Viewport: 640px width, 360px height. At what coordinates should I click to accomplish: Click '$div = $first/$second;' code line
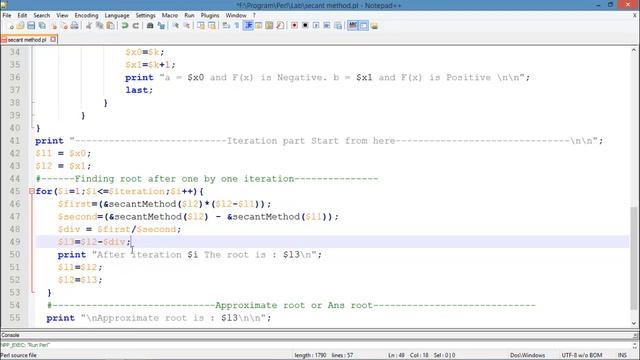point(119,229)
